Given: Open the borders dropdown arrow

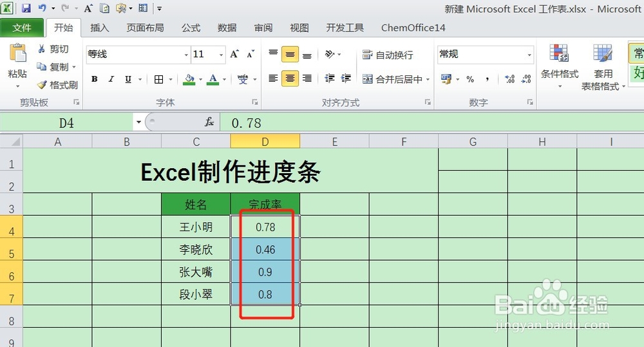Looking at the screenshot, I should [170, 79].
